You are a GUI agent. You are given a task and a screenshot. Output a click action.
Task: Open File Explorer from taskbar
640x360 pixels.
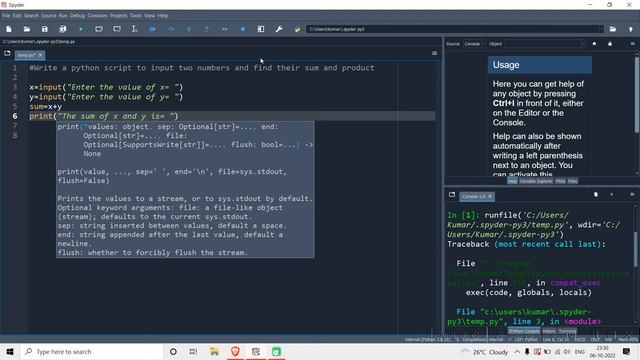[214, 351]
